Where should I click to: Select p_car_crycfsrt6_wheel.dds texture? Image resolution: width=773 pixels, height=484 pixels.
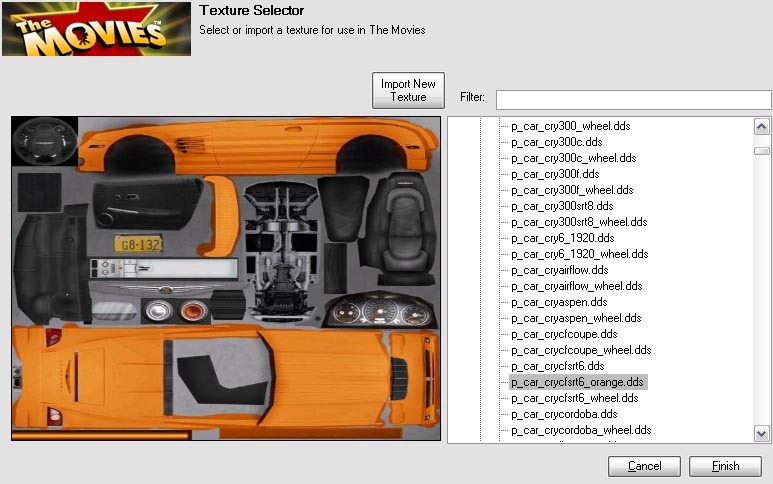[574, 398]
